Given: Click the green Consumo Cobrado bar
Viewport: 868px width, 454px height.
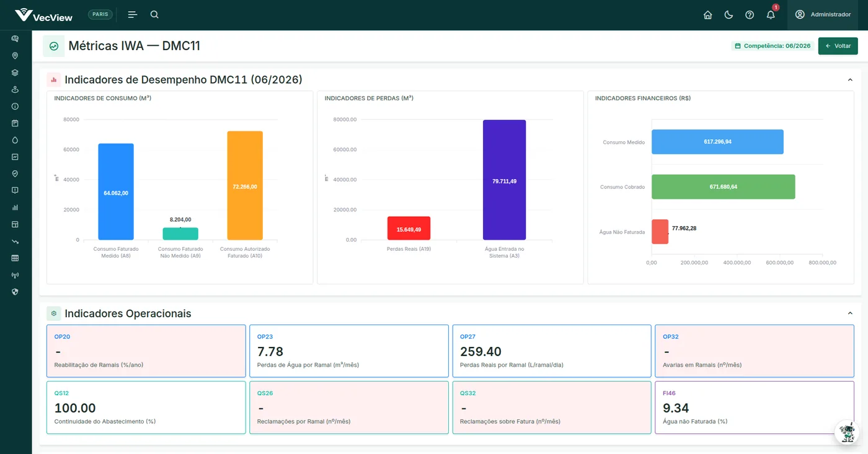Looking at the screenshot, I should 724,186.
